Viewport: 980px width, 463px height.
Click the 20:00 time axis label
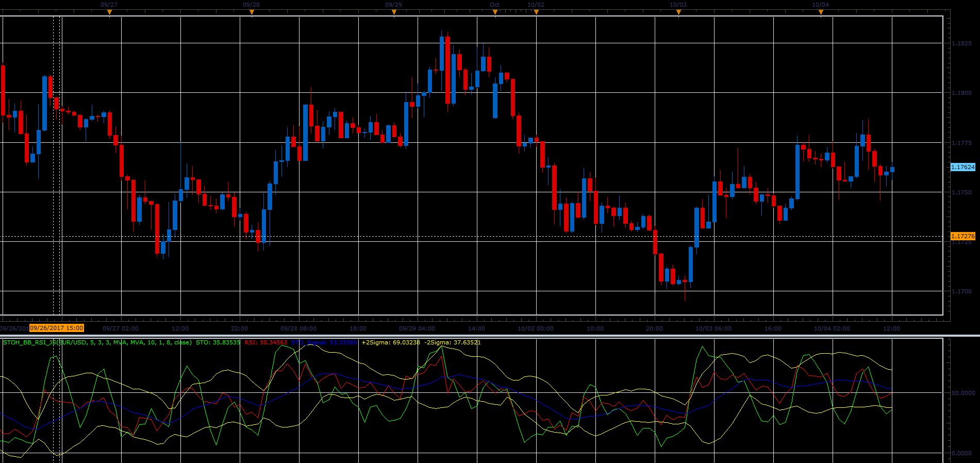[x=655, y=328]
